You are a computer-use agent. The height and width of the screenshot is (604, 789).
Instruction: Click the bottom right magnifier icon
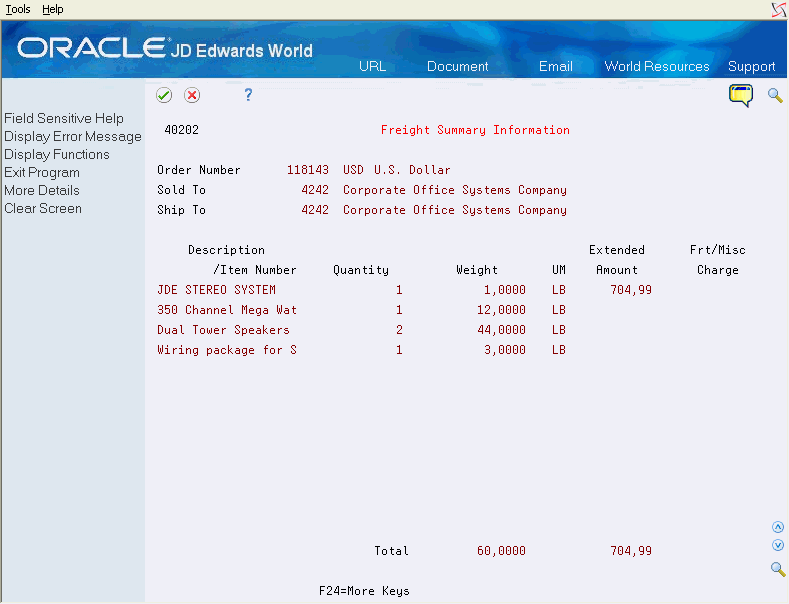[778, 569]
